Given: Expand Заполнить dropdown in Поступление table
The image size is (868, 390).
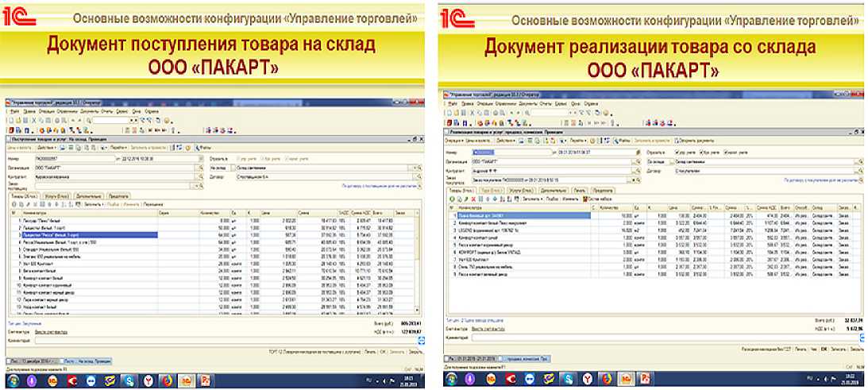Looking at the screenshot, I should tap(94, 204).
